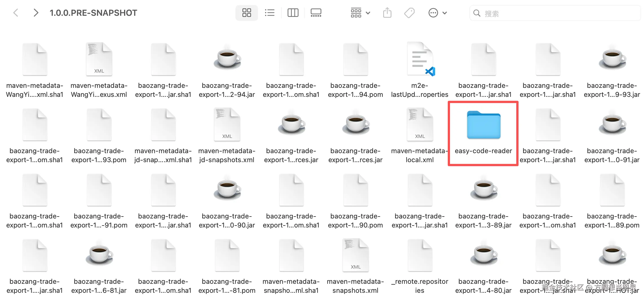Switch to column view

coord(293,13)
